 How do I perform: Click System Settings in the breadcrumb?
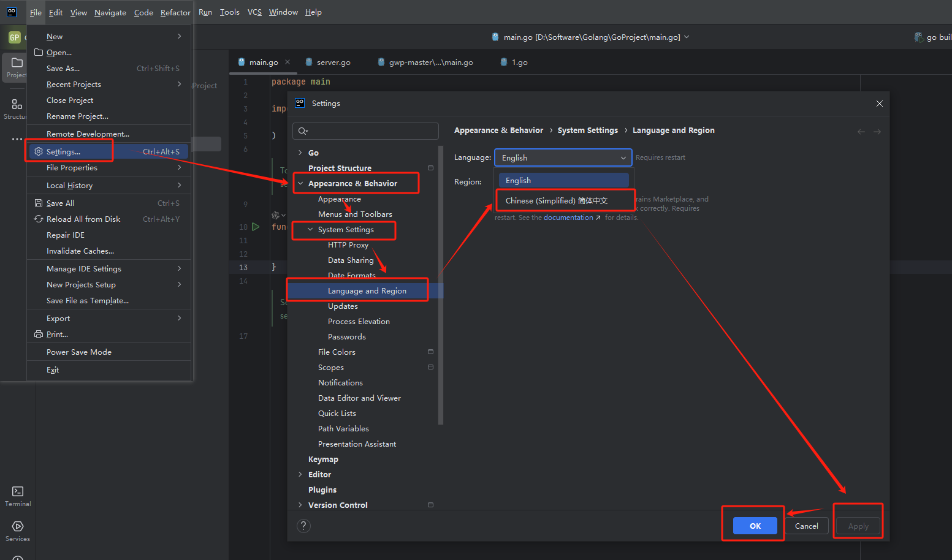588,131
